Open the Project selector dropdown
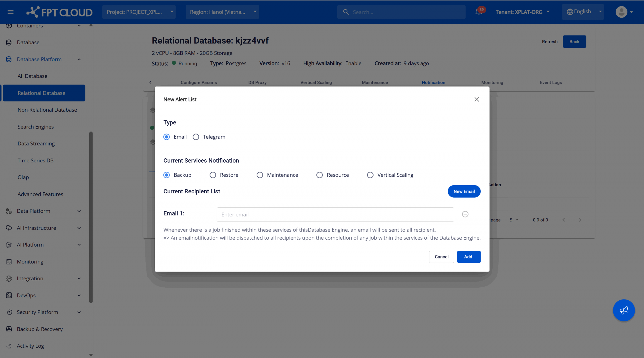The height and width of the screenshot is (358, 644). point(139,12)
